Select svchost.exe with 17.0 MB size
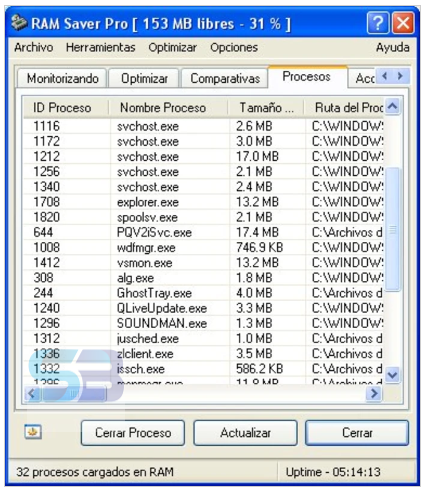The height and width of the screenshot is (493, 424). [203, 156]
